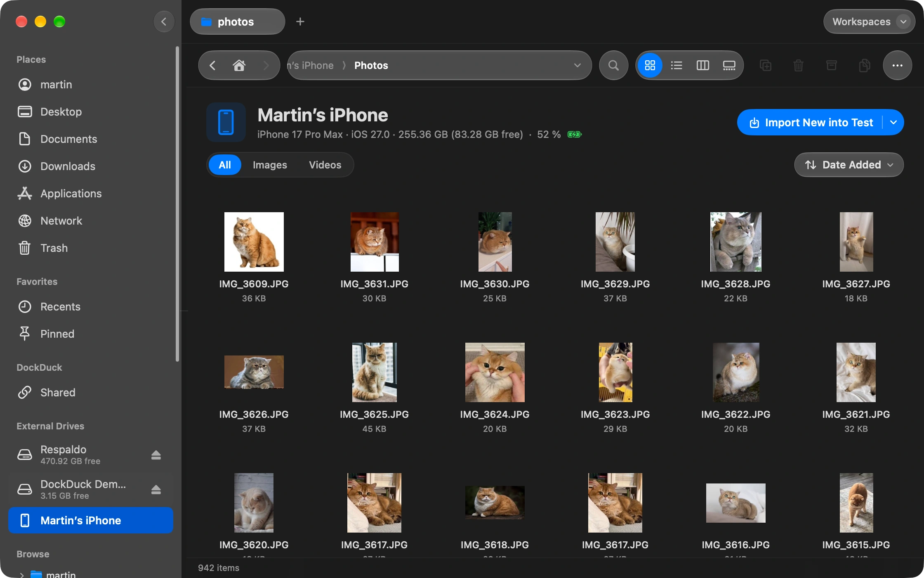Expand the martin folder under Browse

(x=22, y=575)
